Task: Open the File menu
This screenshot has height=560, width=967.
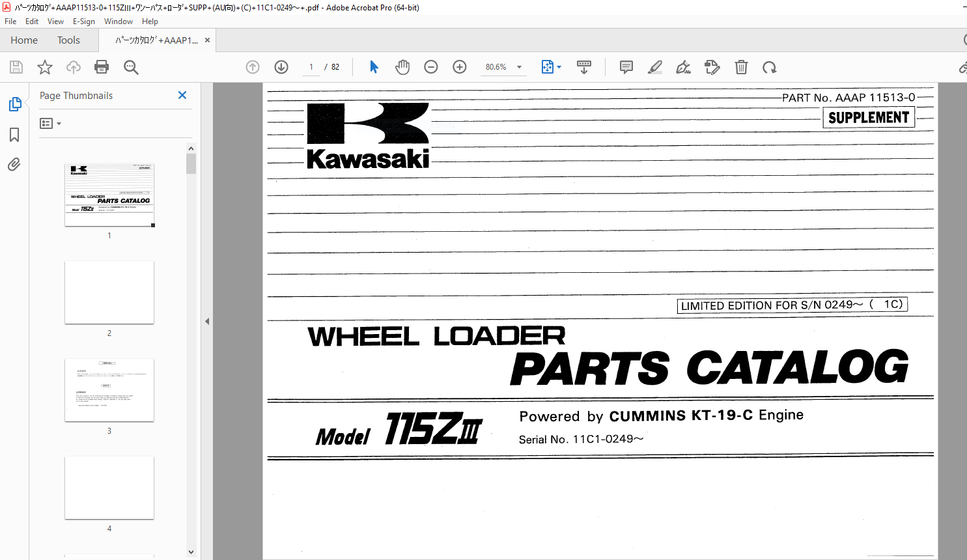Action: [10, 21]
